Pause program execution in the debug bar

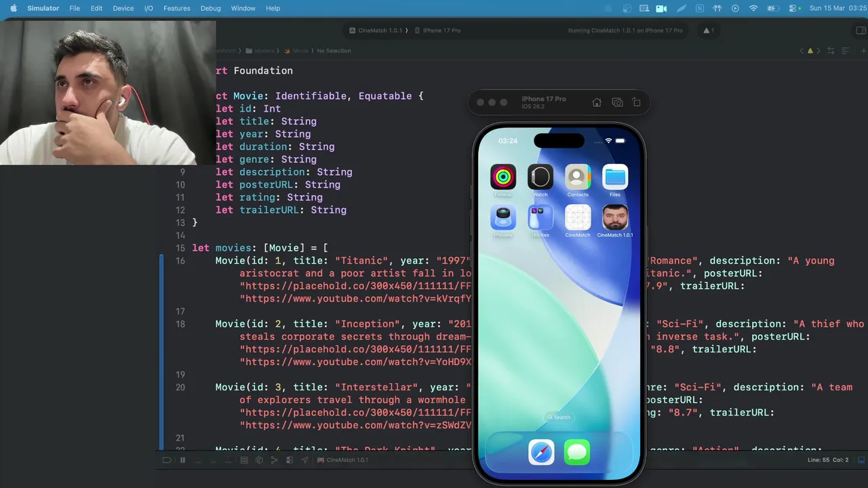point(182,460)
